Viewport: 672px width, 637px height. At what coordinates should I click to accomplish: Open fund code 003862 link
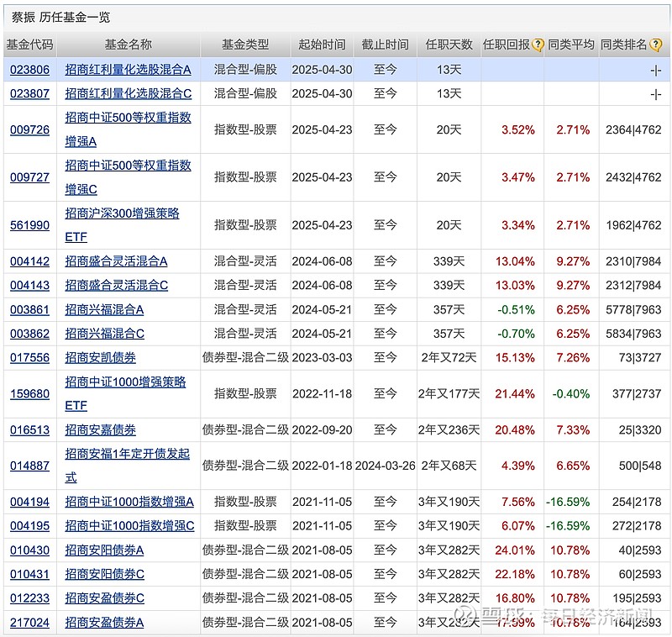tap(29, 334)
